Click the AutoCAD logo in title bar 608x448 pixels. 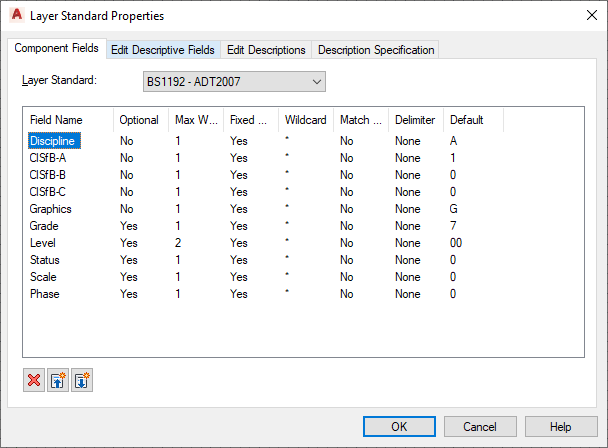pos(17,15)
